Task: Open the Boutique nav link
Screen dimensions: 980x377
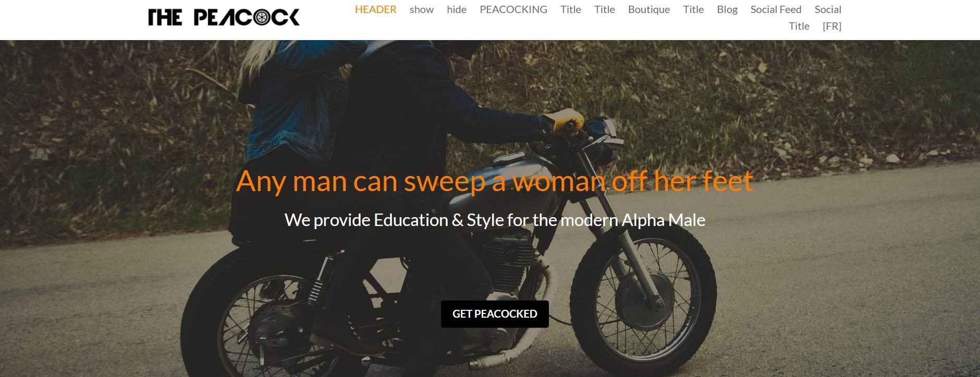Action: [649, 9]
